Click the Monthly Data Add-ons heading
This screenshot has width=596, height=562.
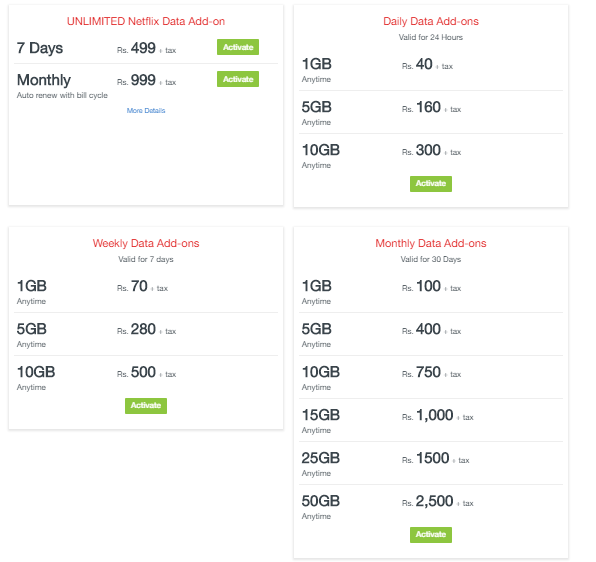[x=431, y=243]
